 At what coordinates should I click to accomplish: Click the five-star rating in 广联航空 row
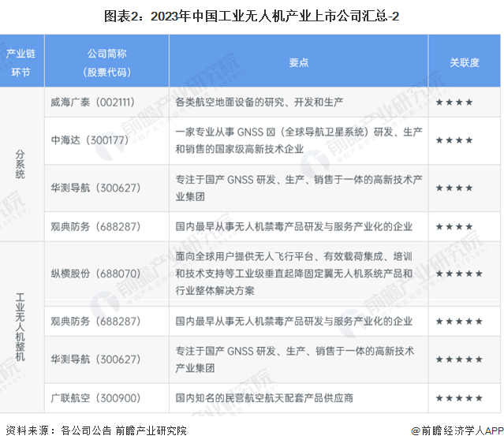click(459, 398)
